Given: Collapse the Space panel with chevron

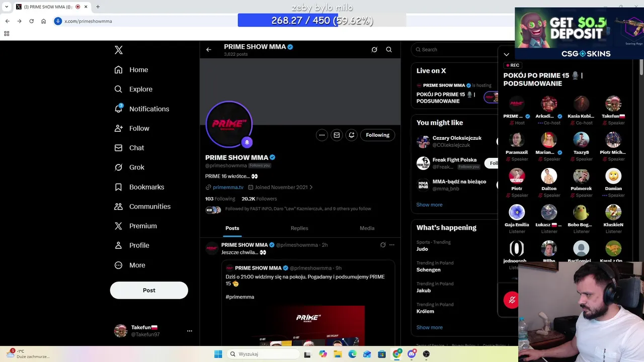Looking at the screenshot, I should coord(507,54).
